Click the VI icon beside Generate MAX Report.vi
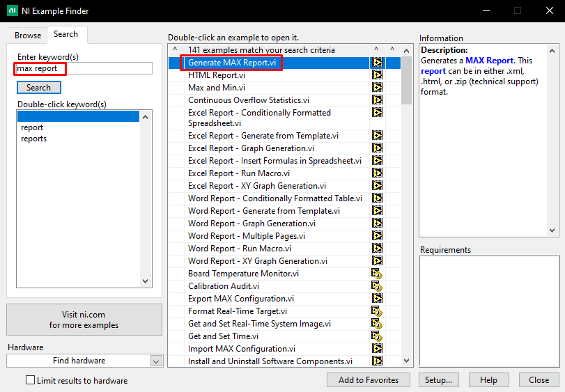 click(x=378, y=63)
